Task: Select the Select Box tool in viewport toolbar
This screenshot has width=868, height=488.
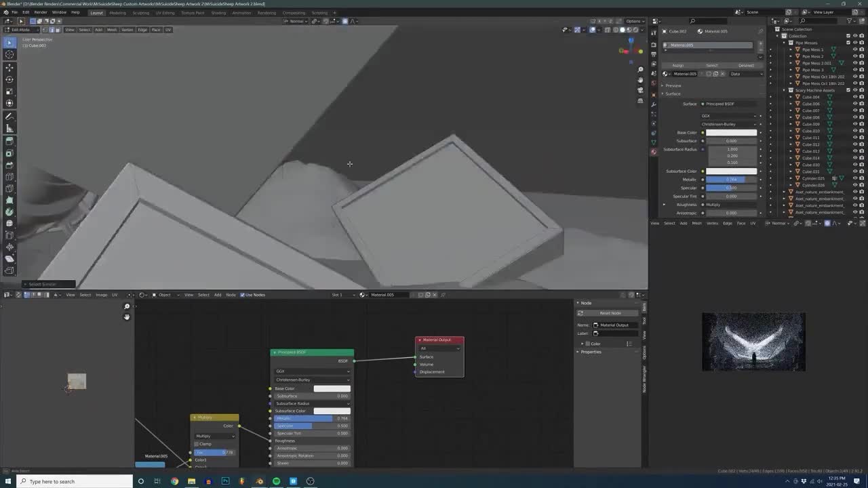Action: click(x=9, y=42)
